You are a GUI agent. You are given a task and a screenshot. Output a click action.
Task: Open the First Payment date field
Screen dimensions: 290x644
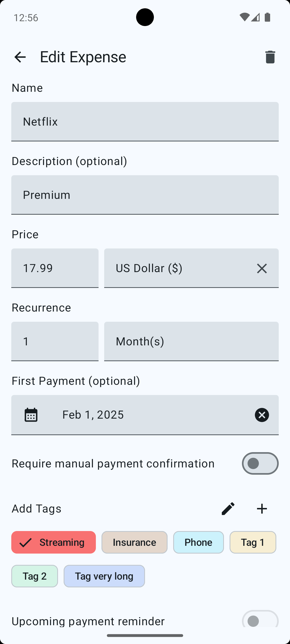(x=145, y=415)
